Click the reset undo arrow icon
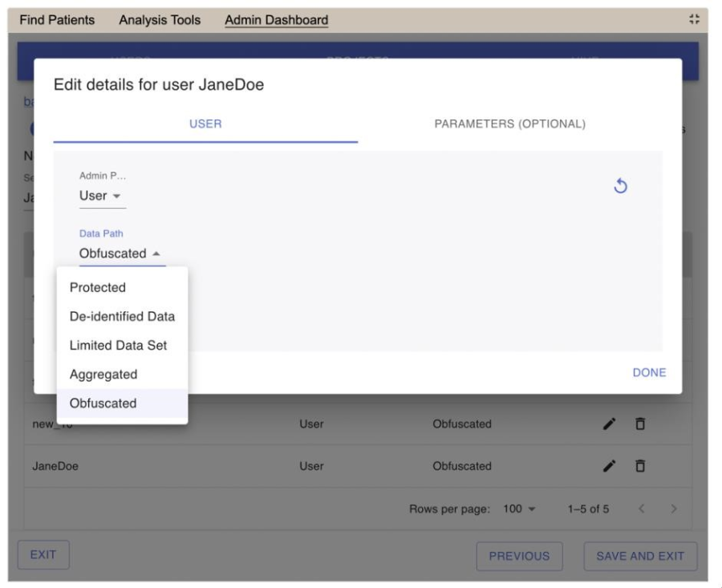 pyautogui.click(x=619, y=186)
